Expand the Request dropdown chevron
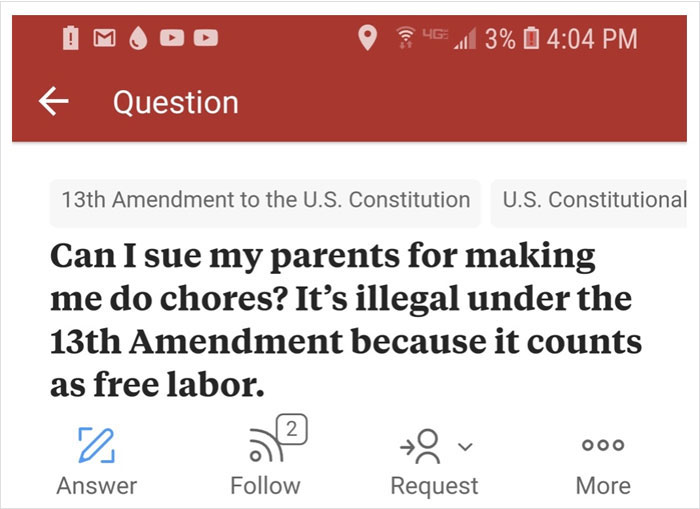Image resolution: width=700 pixels, height=509 pixels. point(464,446)
